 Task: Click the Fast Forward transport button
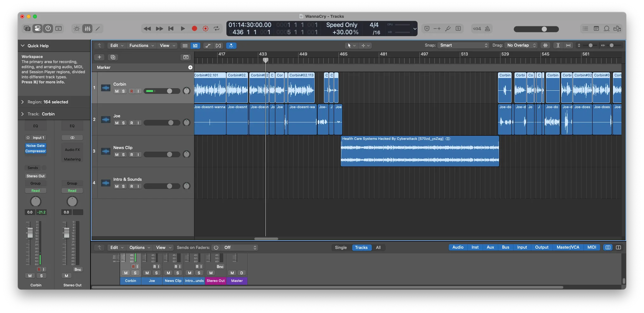point(159,29)
